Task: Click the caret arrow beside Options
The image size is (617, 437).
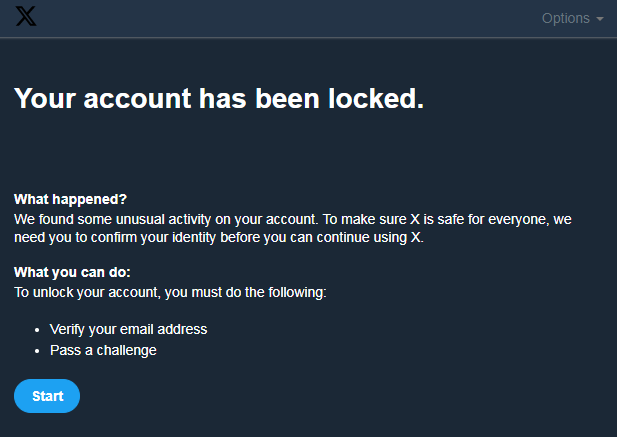Action: [x=600, y=19]
